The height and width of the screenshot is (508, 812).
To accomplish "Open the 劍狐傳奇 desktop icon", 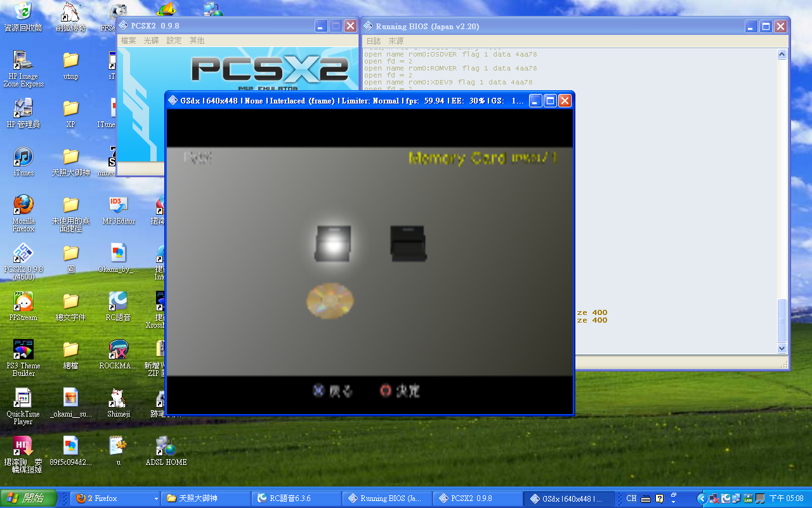I will pos(71,17).
